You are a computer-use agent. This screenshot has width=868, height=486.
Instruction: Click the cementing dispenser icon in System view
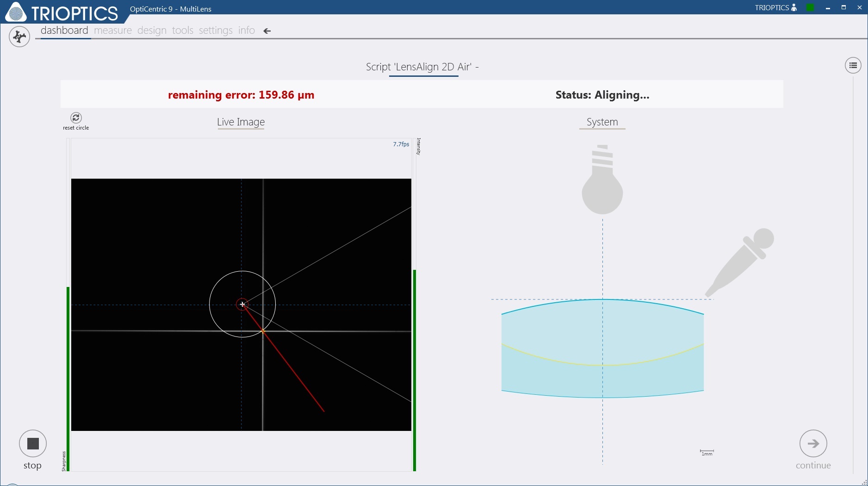[738, 264]
